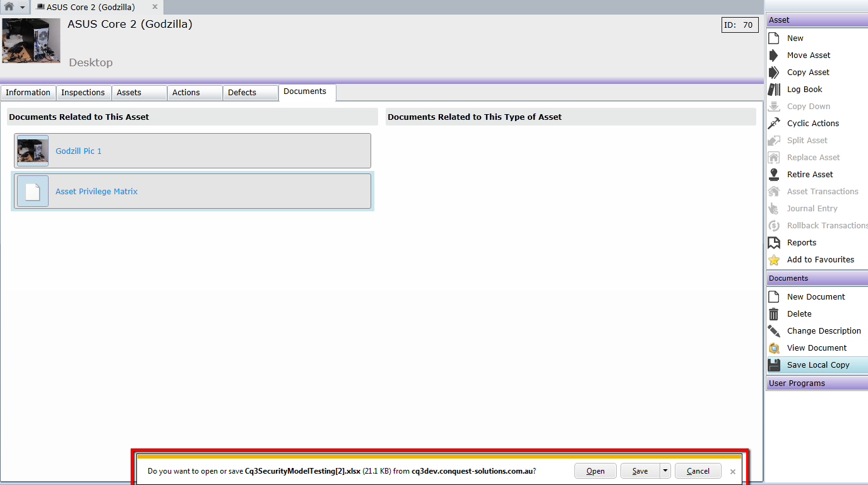The height and width of the screenshot is (485, 868).
Task: Click the ID: 70 box
Action: click(x=740, y=25)
